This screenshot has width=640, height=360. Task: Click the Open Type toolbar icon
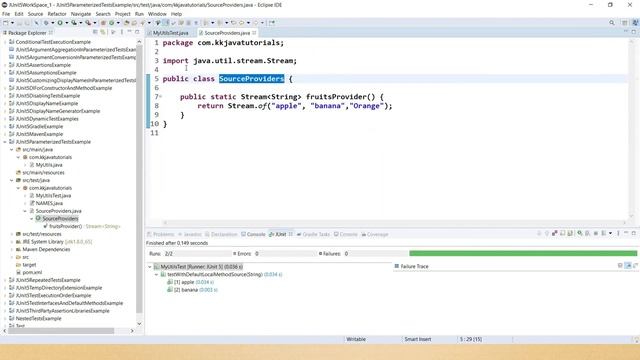tap(127, 23)
